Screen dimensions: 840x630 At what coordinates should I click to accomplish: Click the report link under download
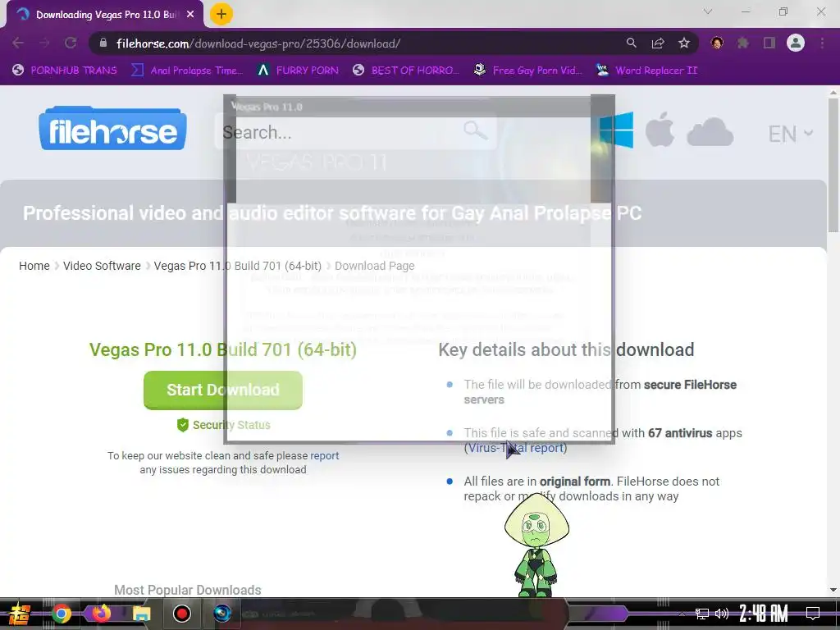click(325, 455)
